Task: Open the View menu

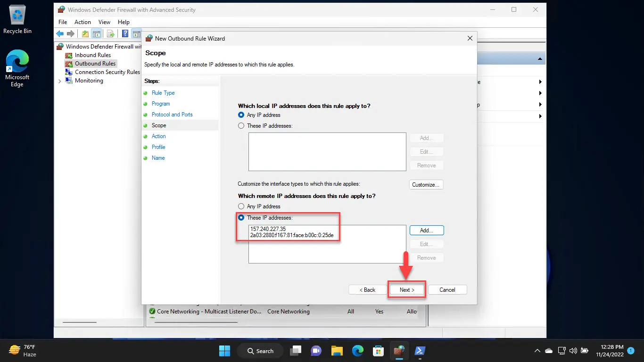Action: tap(104, 22)
